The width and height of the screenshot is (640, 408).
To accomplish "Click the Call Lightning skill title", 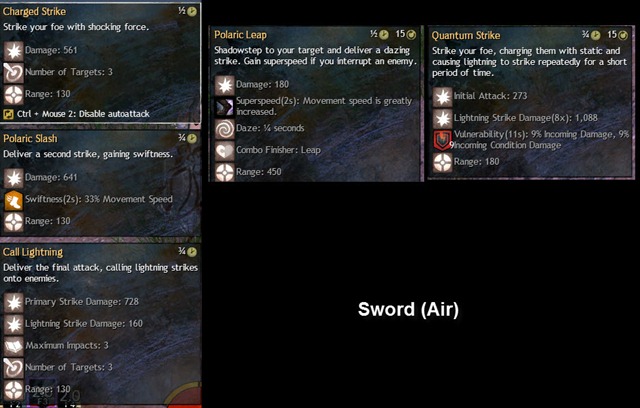I will (33, 253).
